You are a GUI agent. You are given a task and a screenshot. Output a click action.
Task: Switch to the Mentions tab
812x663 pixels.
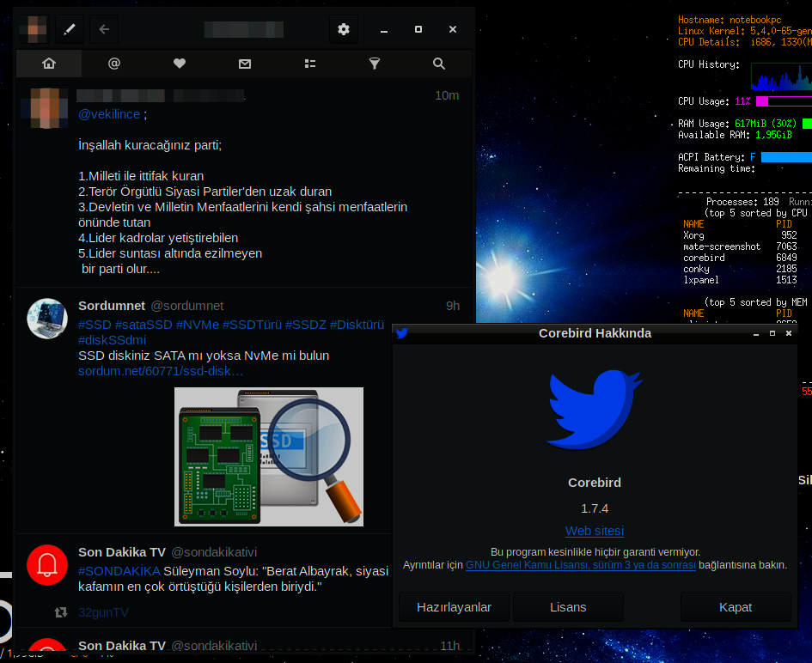[x=114, y=64]
